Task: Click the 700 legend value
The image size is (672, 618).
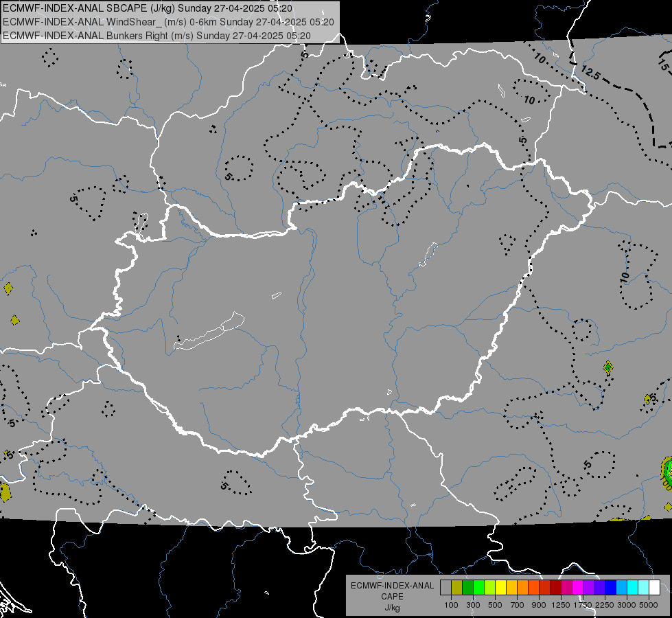Action: [518, 605]
